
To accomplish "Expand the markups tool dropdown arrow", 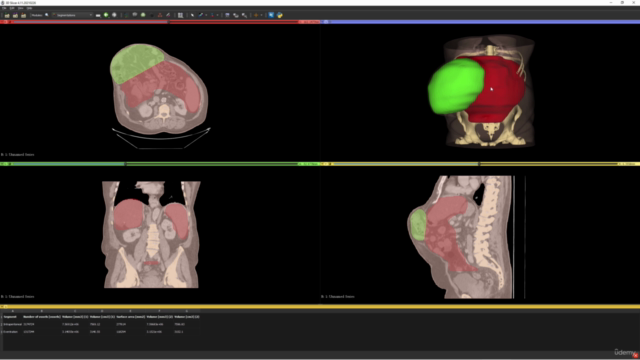I will pos(206,15).
